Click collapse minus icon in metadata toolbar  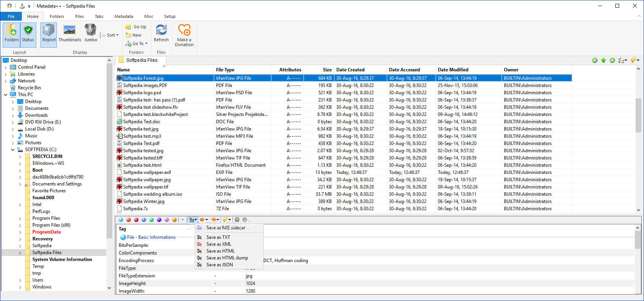pos(183,220)
